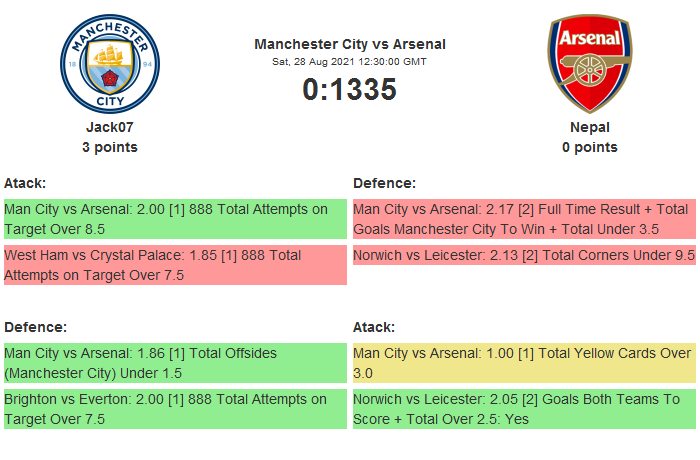Click the Manchester City vs Arsenal title
Viewport: 700px width, 460px height.
click(x=350, y=44)
